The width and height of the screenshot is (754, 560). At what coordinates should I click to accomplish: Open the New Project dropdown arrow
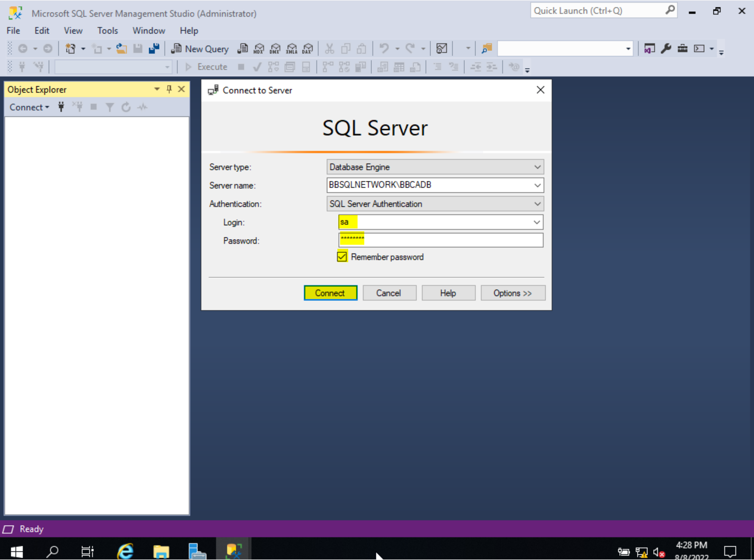83,49
